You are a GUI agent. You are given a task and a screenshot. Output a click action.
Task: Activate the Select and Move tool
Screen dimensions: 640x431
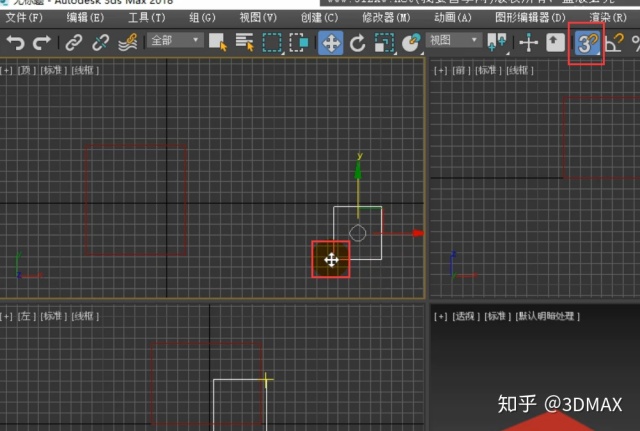point(331,42)
